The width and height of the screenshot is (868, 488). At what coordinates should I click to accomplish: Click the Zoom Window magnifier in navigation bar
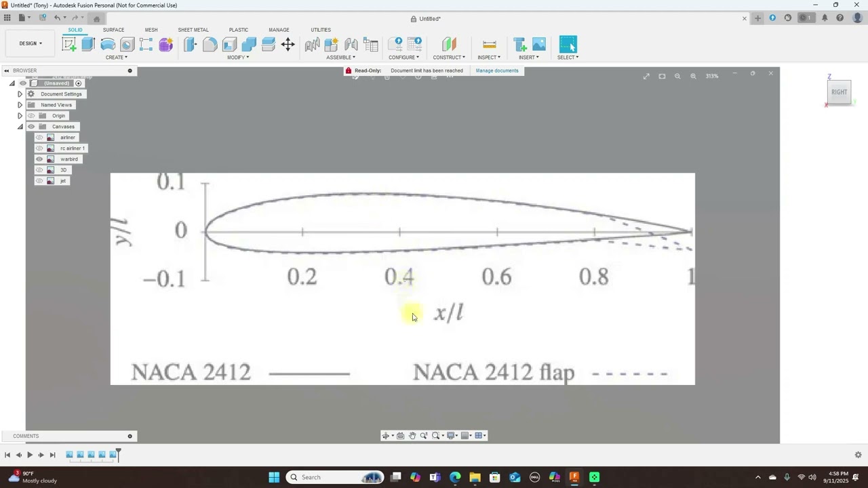[436, 436]
